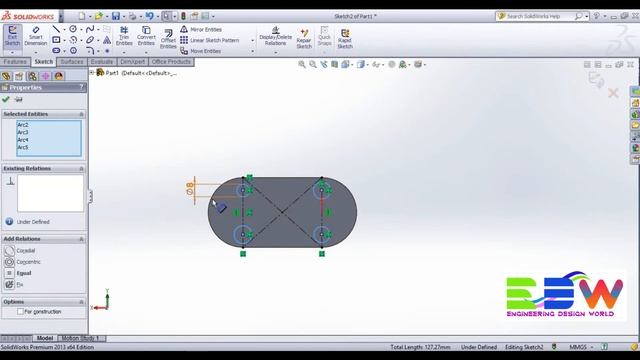Open the Trim Entities dropdown arrow
The width and height of the screenshot is (640, 360).
point(124,52)
